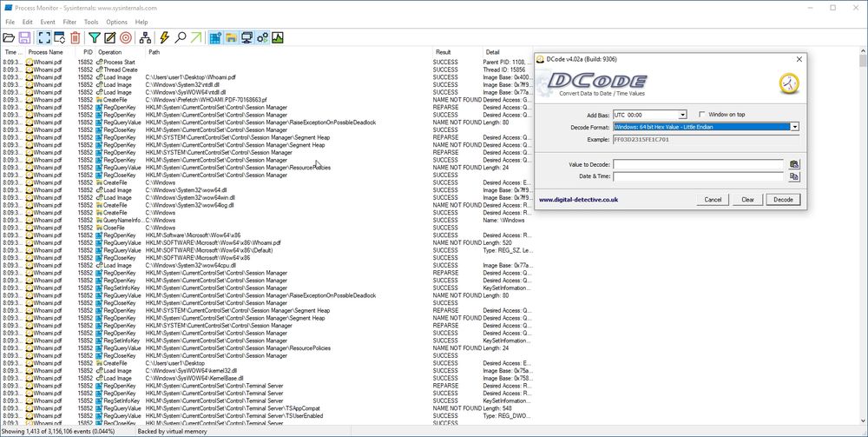Screen dimensions: 868x437
Task: Open the Event menu
Action: click(48, 23)
